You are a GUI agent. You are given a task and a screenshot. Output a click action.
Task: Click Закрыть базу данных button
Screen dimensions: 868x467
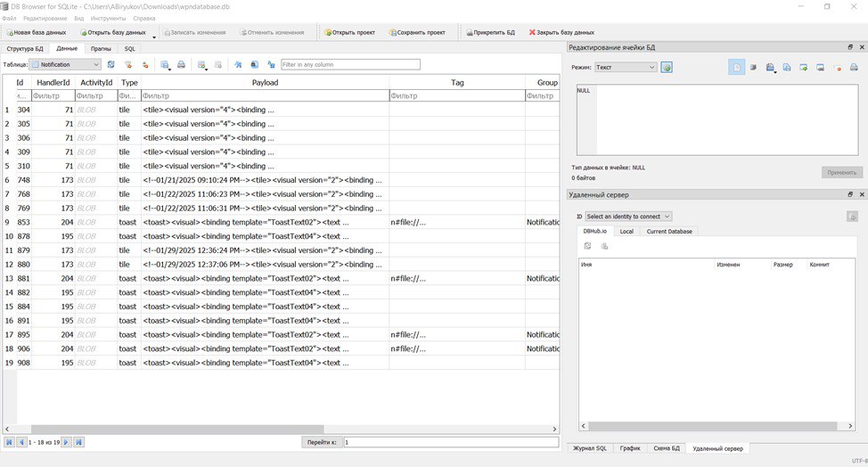pos(561,33)
